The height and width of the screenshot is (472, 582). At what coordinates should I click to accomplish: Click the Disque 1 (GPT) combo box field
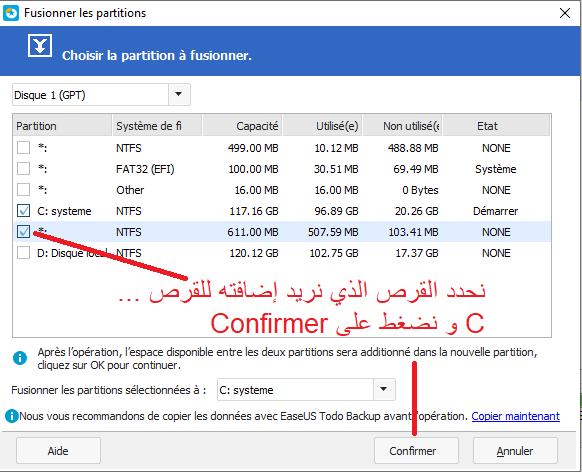pyautogui.click(x=101, y=95)
